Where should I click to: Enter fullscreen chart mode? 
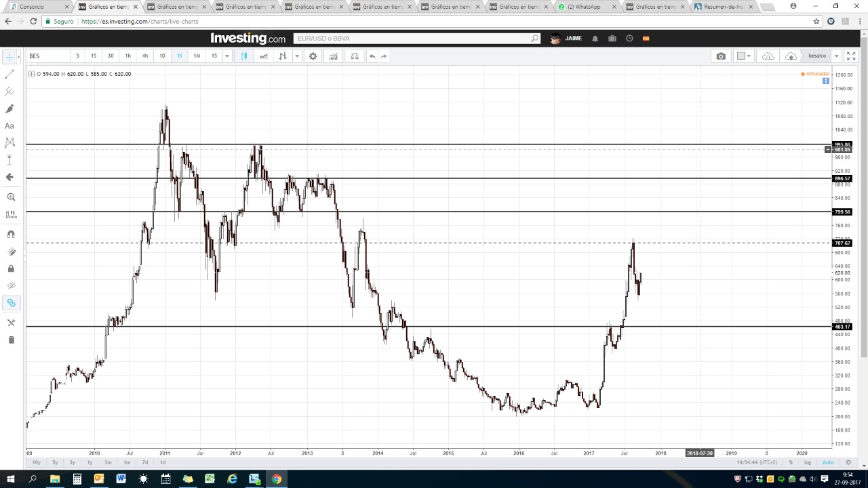click(851, 56)
